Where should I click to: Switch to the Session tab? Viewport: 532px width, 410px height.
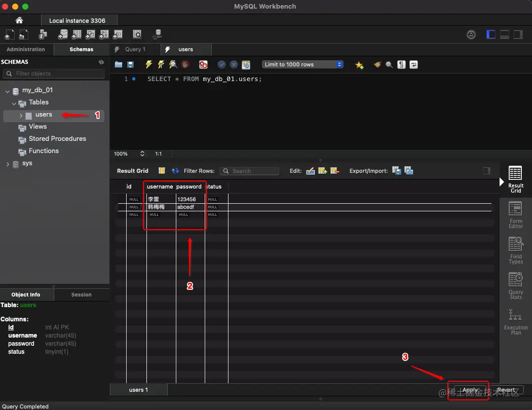point(82,294)
